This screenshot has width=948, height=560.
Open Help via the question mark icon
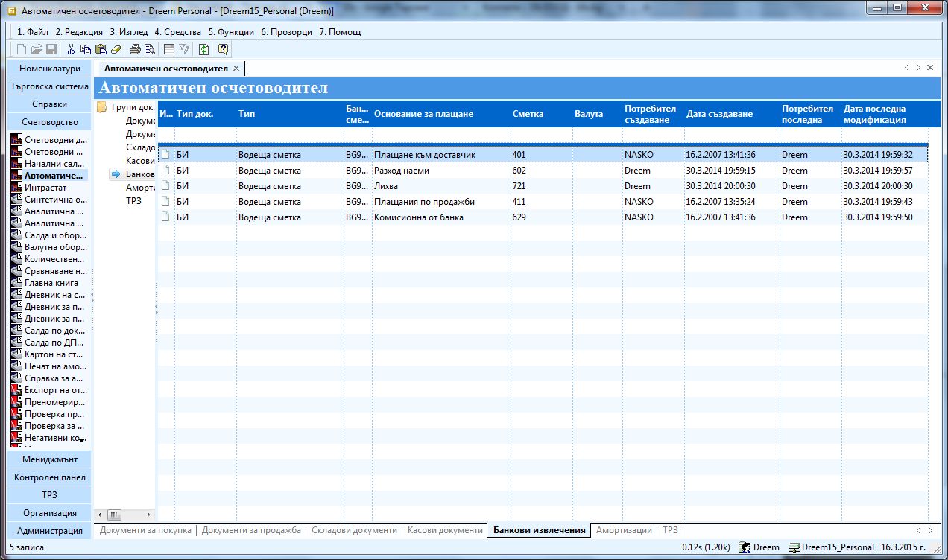(223, 49)
